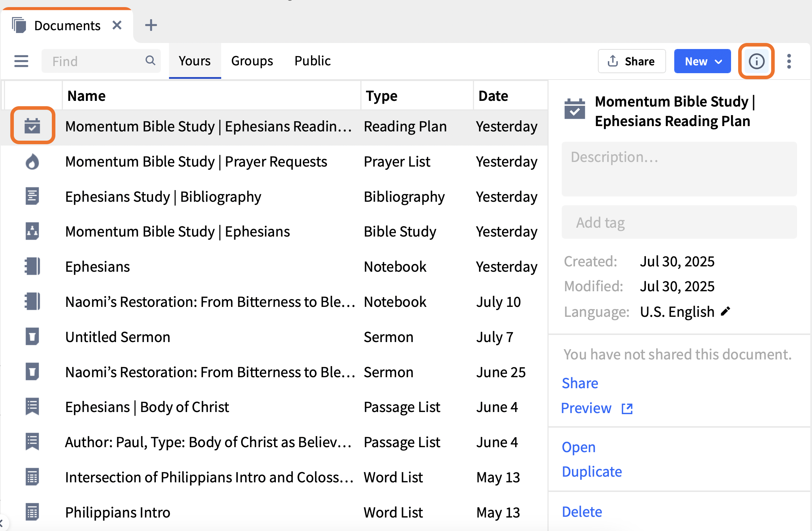Click the Delete link
812x531 pixels.
(582, 512)
